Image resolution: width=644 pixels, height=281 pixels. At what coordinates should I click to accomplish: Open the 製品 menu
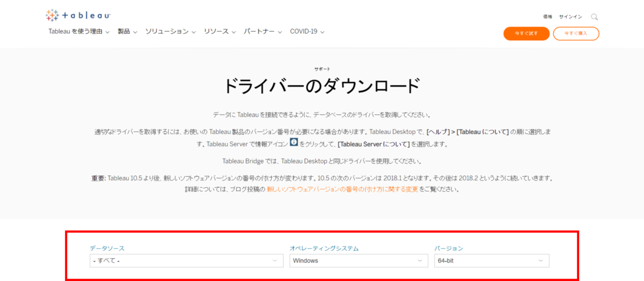coord(127,32)
